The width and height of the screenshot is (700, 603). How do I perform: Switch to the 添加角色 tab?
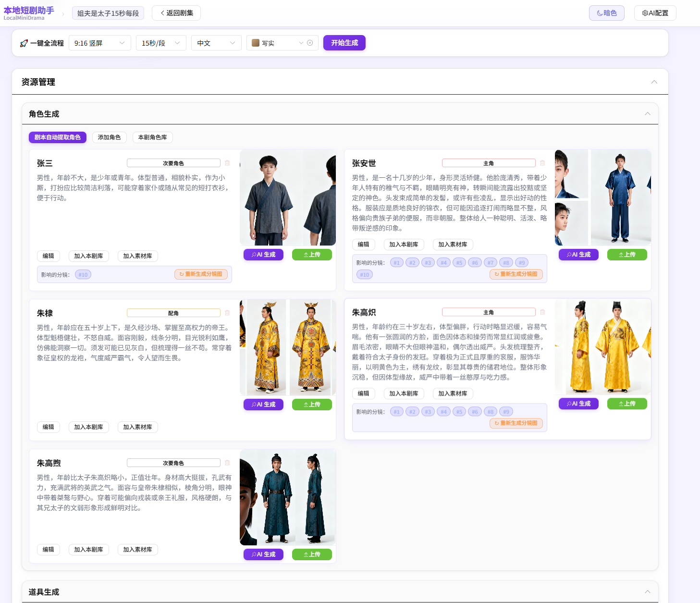(110, 137)
